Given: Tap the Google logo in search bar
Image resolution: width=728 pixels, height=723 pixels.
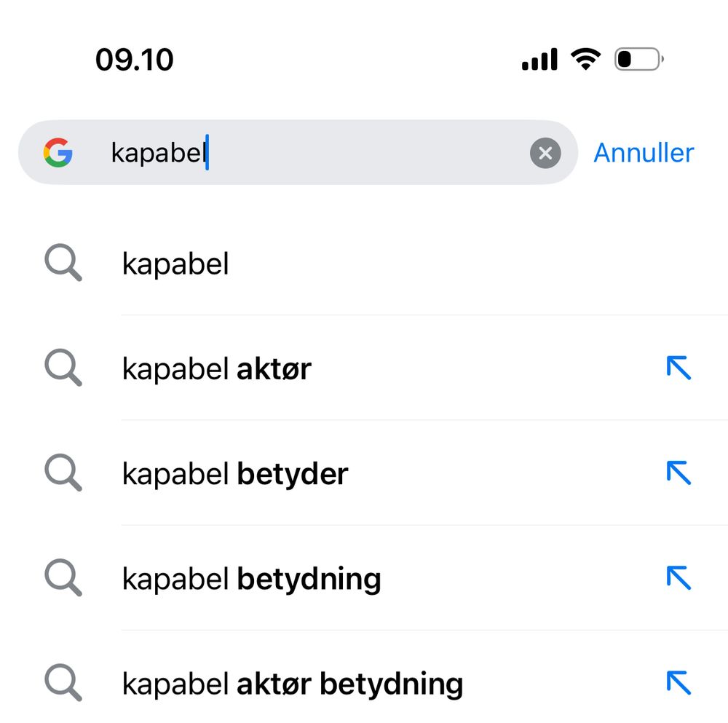Looking at the screenshot, I should [58, 153].
